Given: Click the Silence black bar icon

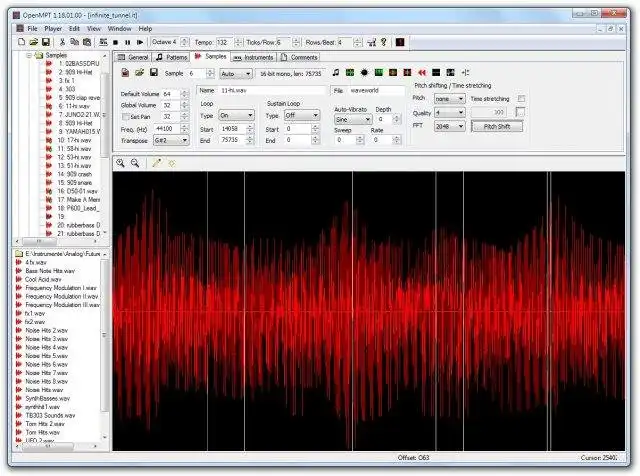Looking at the screenshot, I should tap(436, 73).
